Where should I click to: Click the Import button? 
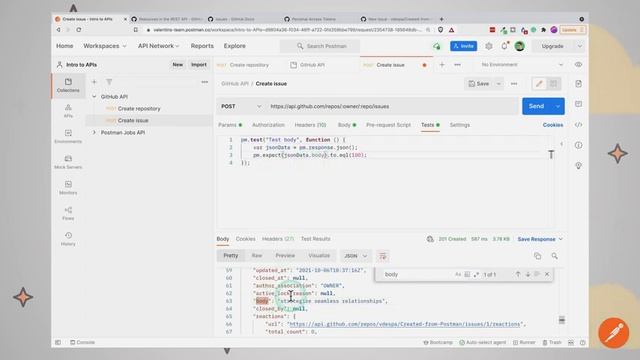[199, 64]
